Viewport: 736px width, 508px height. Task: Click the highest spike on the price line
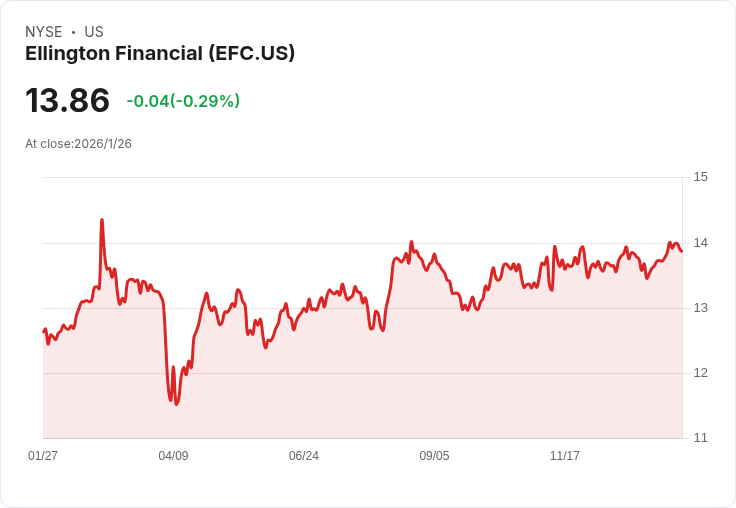[102, 220]
